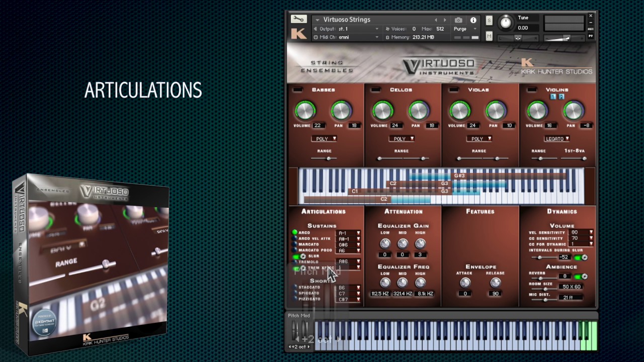The width and height of the screenshot is (644, 362).
Task: Open the Violas POLY mode dropdown
Action: click(x=479, y=139)
